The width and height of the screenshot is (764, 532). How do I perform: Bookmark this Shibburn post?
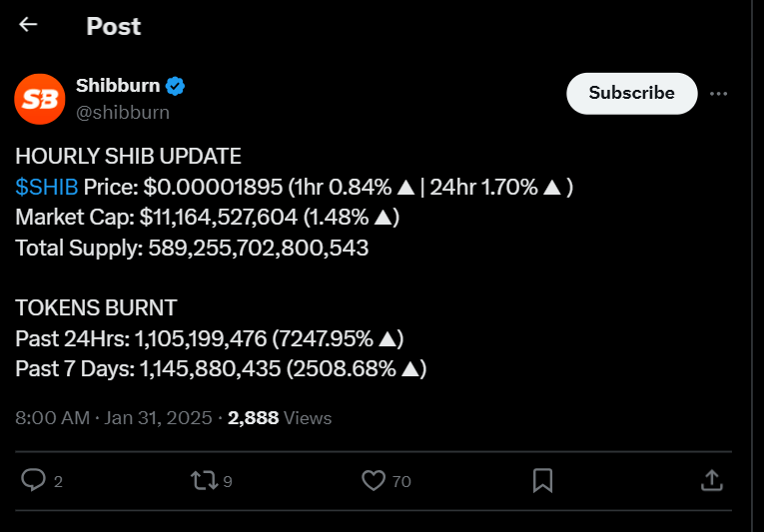tap(542, 480)
